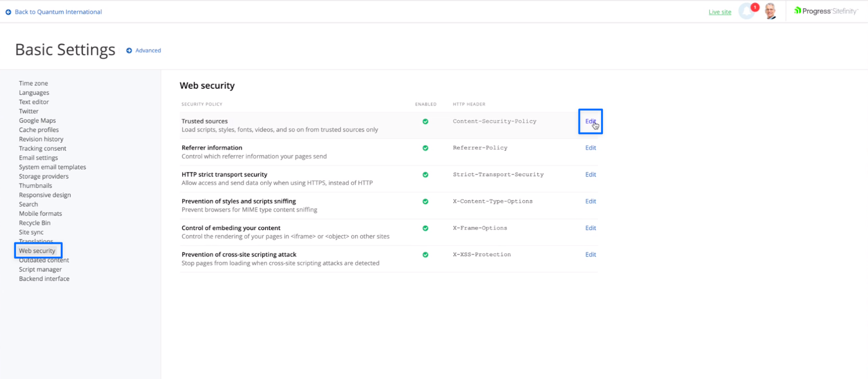Click enabled checkmark for Control of embeding content
The height and width of the screenshot is (379, 868).
click(x=425, y=228)
